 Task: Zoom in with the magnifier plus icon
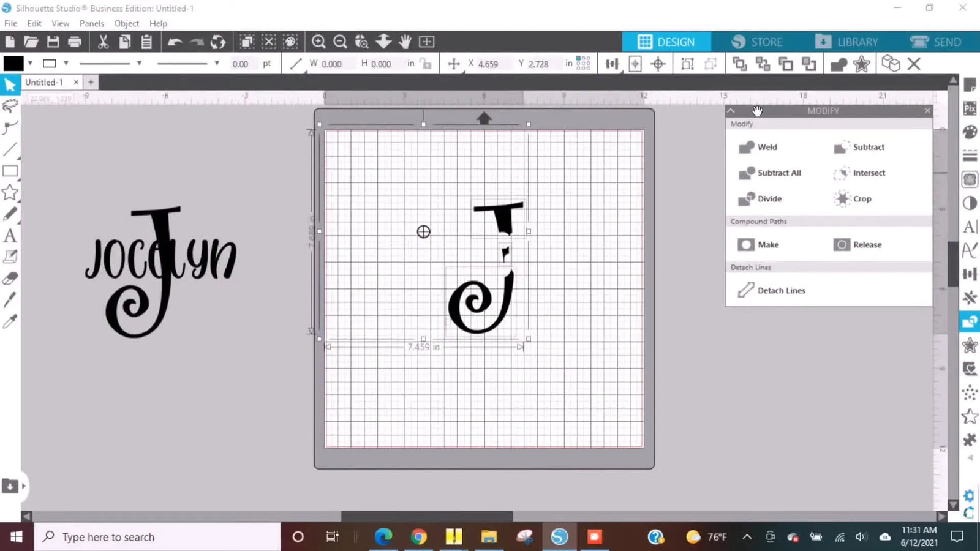click(x=318, y=42)
